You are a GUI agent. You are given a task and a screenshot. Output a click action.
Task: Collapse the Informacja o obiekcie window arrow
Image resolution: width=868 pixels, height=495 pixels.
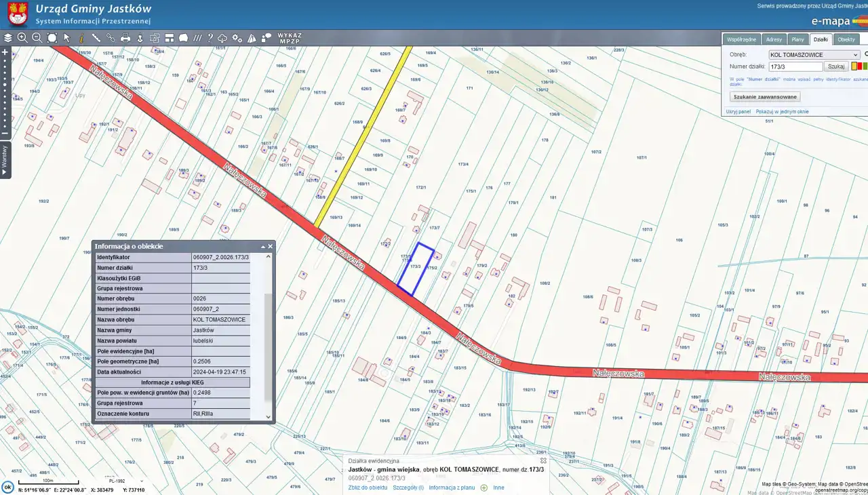pyautogui.click(x=262, y=246)
